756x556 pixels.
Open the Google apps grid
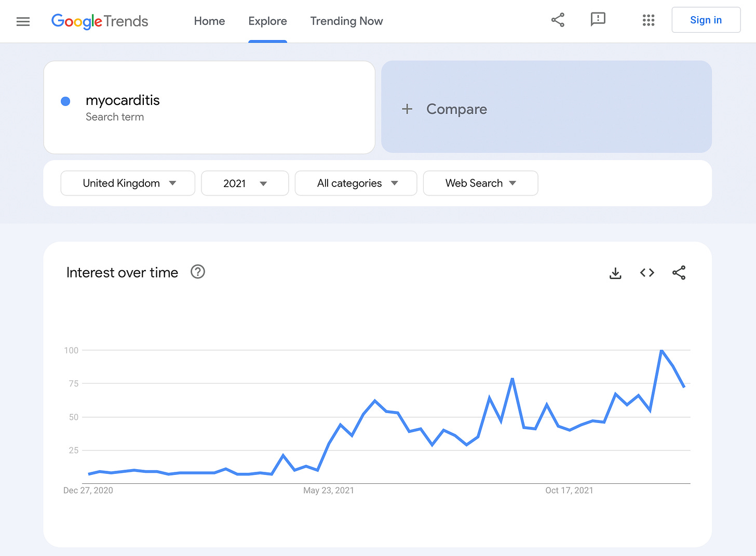(x=649, y=20)
